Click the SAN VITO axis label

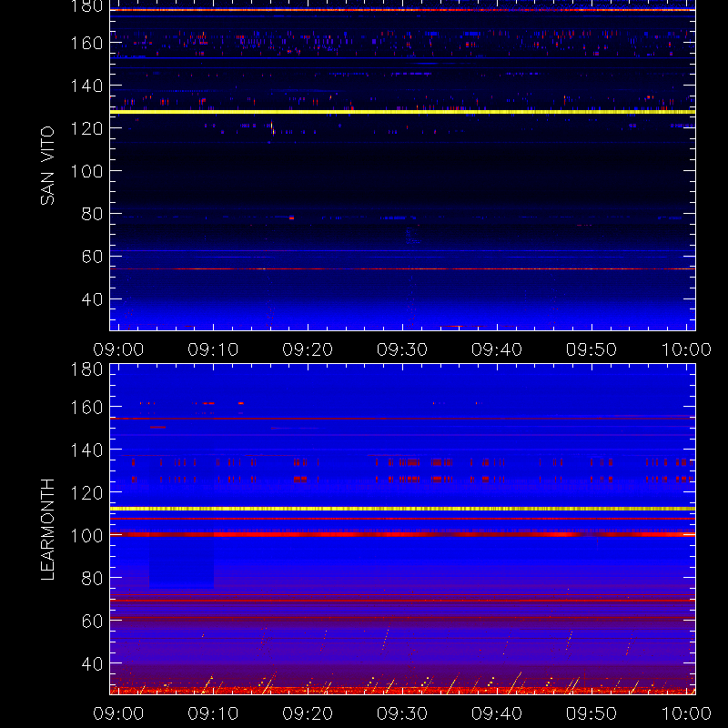(x=47, y=166)
